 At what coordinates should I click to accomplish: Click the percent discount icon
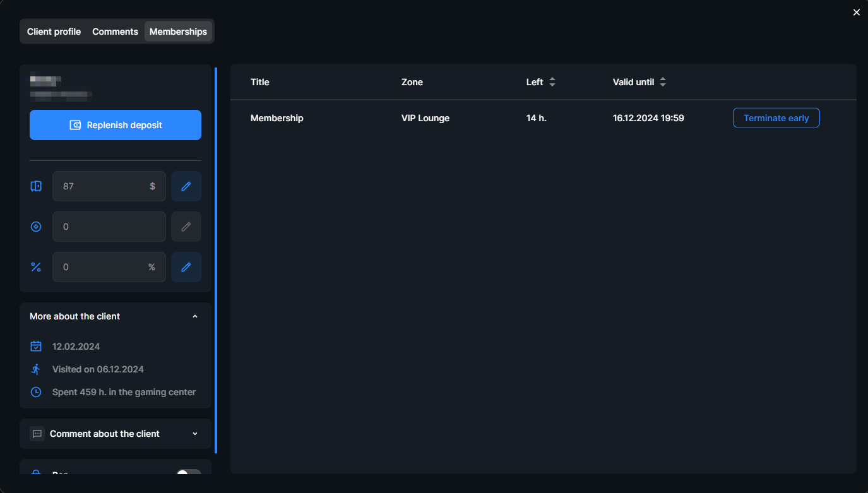[36, 267]
